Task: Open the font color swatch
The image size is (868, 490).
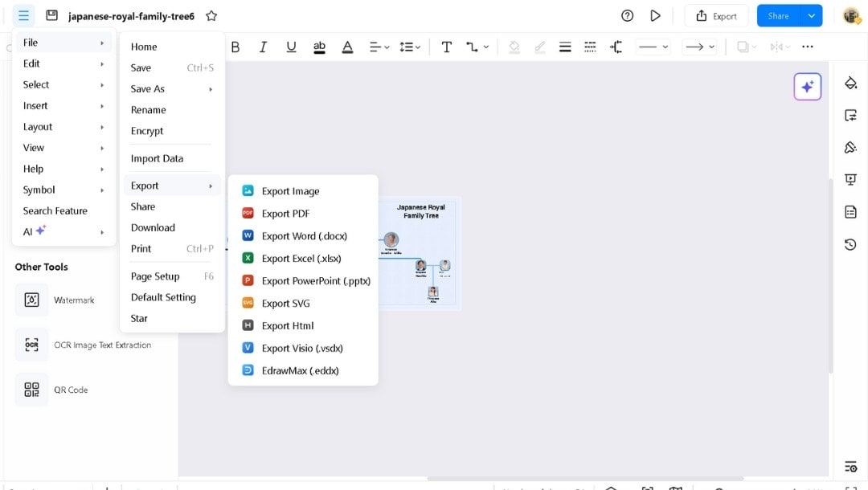Action: click(347, 47)
